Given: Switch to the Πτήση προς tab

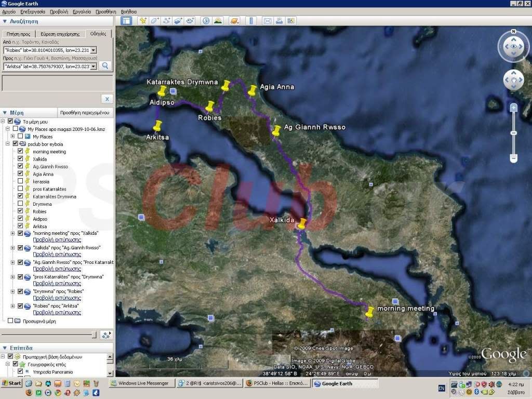Looking at the screenshot, I should (18, 34).
